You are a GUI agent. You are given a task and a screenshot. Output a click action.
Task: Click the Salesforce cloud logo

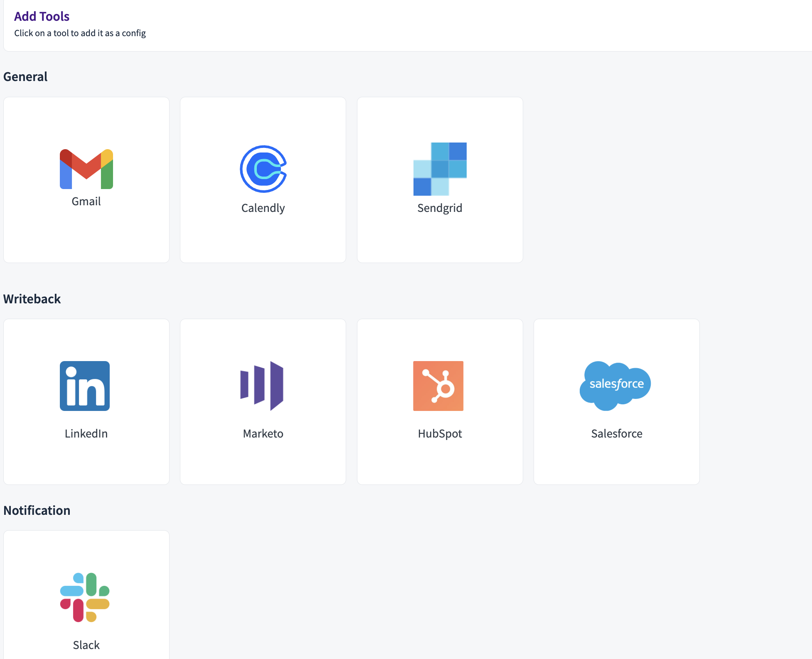pyautogui.click(x=615, y=386)
